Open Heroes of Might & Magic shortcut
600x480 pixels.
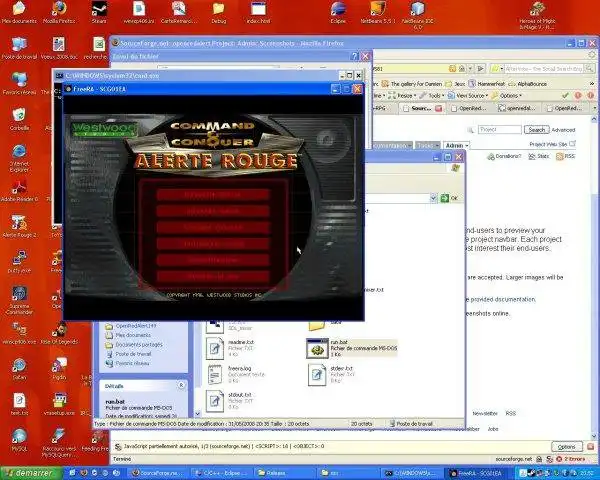(537, 15)
